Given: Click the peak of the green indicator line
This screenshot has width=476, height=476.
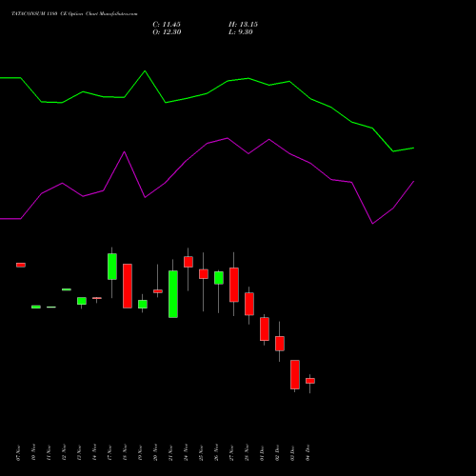Looking at the screenshot, I should [x=145, y=71].
